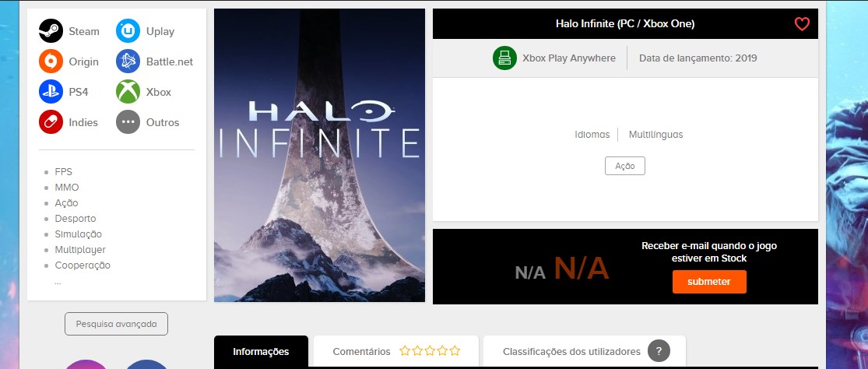Toggle the heart wishlist icon
Viewport: 868px width, 369px height.
click(802, 24)
